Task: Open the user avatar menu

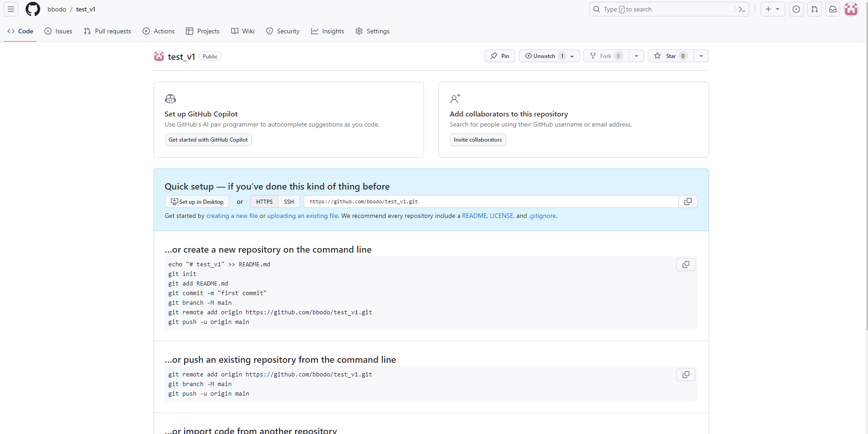Action: tap(851, 9)
